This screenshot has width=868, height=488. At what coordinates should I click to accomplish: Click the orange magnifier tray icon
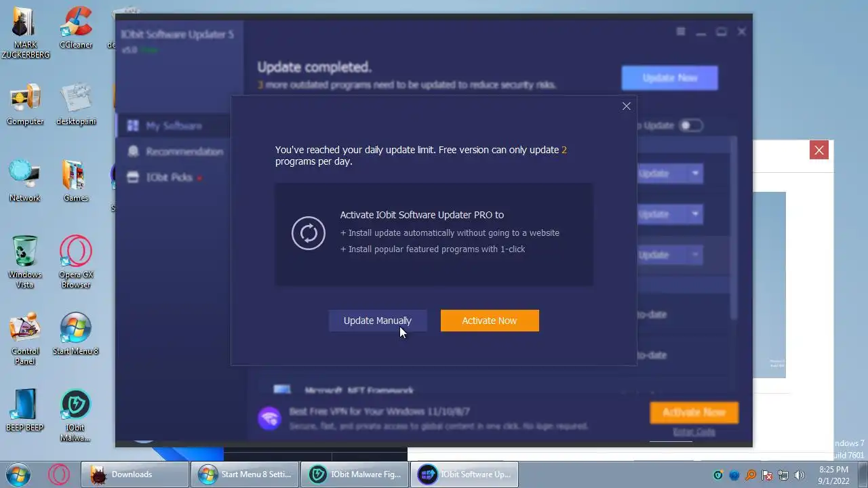pos(751,475)
